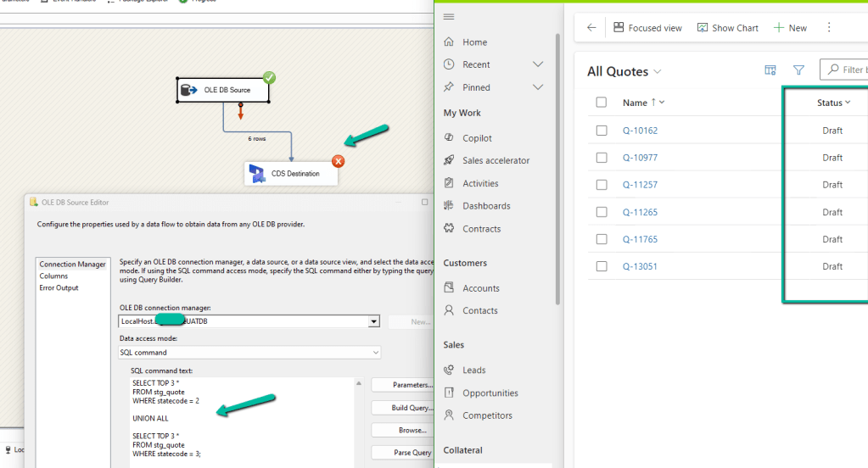Open the edit columns icon
Viewport: 868px width, 468px height.
tap(770, 70)
